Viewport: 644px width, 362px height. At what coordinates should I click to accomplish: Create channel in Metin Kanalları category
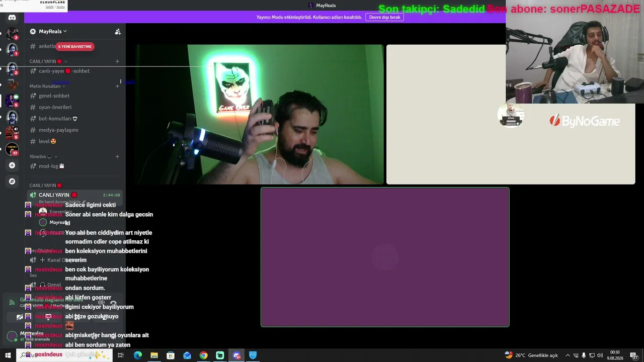[117, 86]
